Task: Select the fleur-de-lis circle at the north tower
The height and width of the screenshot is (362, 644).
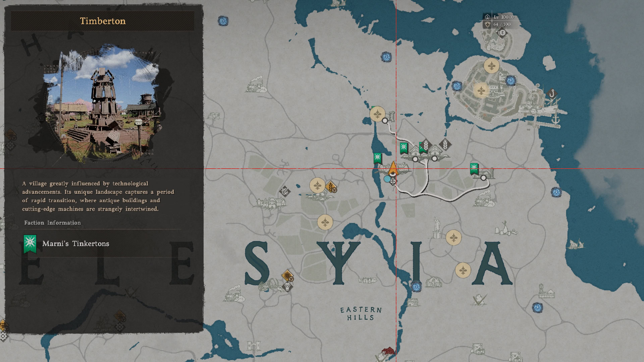Action: 377,114
